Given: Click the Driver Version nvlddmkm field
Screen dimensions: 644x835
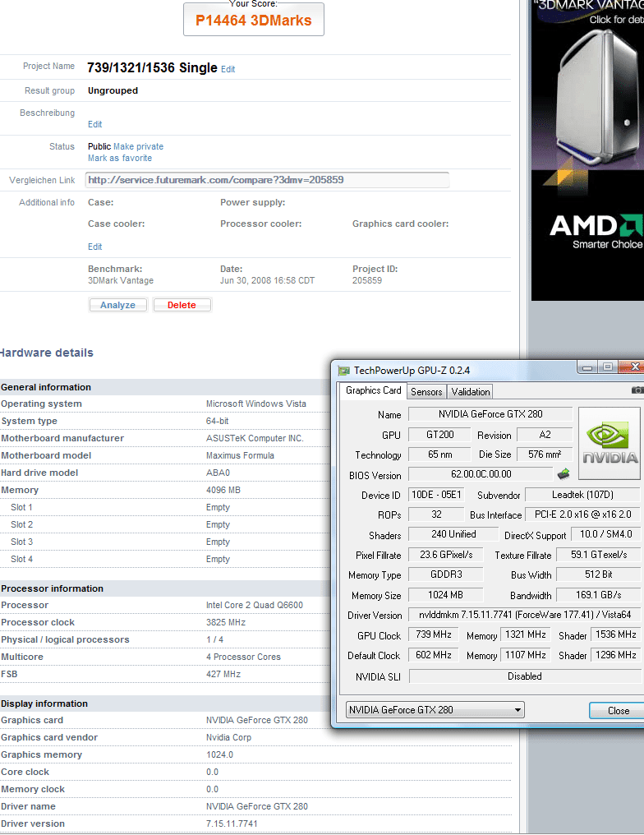Looking at the screenshot, I should 524,615.
